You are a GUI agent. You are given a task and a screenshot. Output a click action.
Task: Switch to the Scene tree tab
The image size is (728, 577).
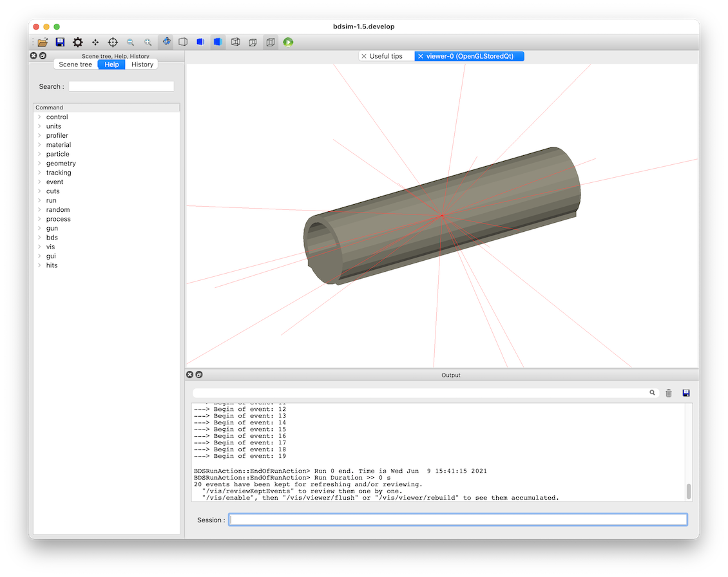(75, 64)
